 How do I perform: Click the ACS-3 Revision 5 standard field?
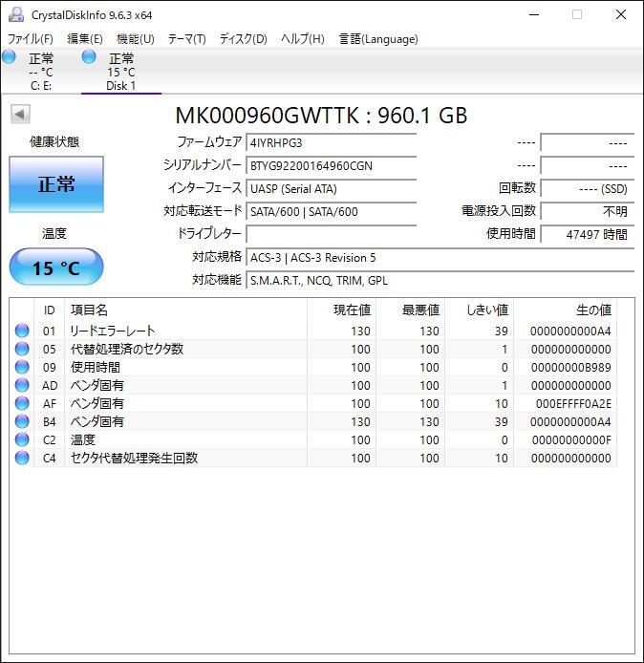tap(440, 258)
